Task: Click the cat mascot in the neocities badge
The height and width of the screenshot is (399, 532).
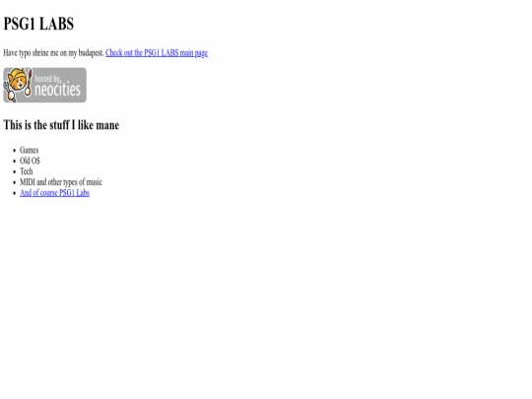Action: pyautogui.click(x=16, y=84)
